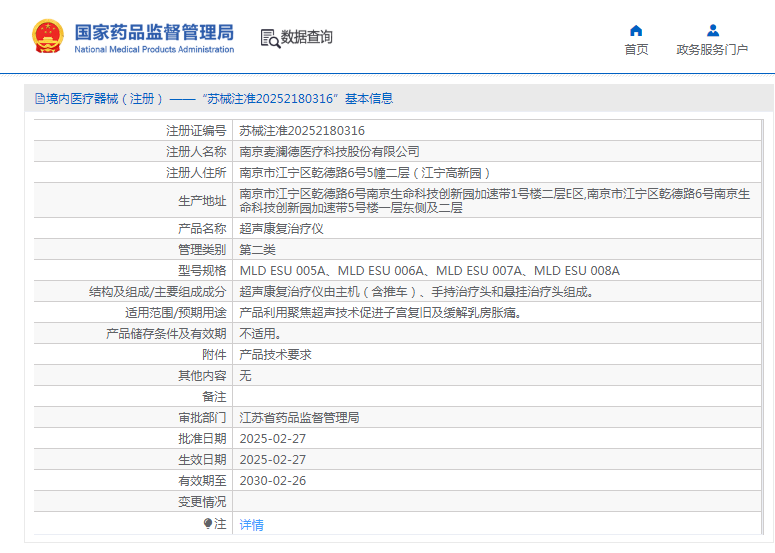The image size is (775, 553).
Task: Click the national emblem logo
Action: tap(48, 37)
